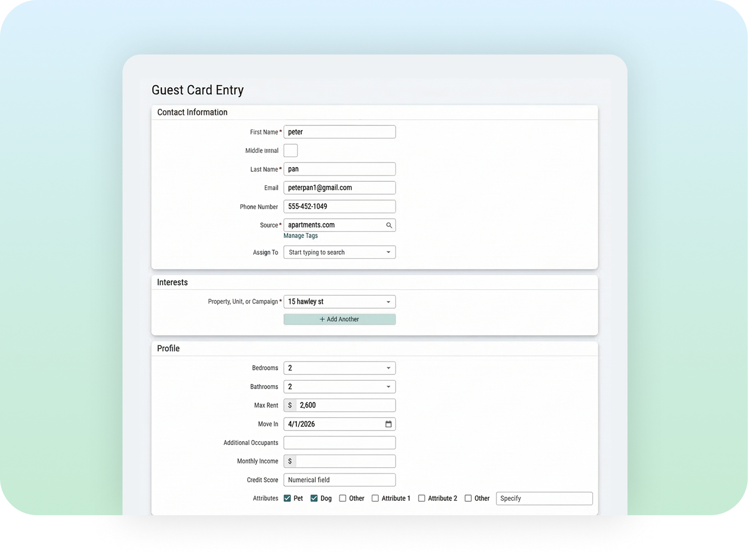
Task: Click the Contact Information section header
Action: (192, 112)
